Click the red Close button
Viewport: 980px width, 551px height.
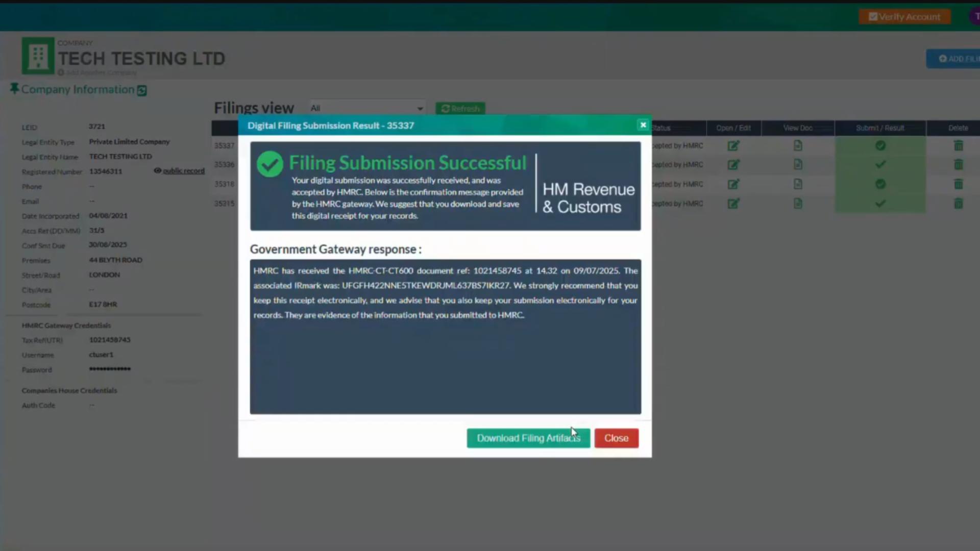(x=616, y=438)
